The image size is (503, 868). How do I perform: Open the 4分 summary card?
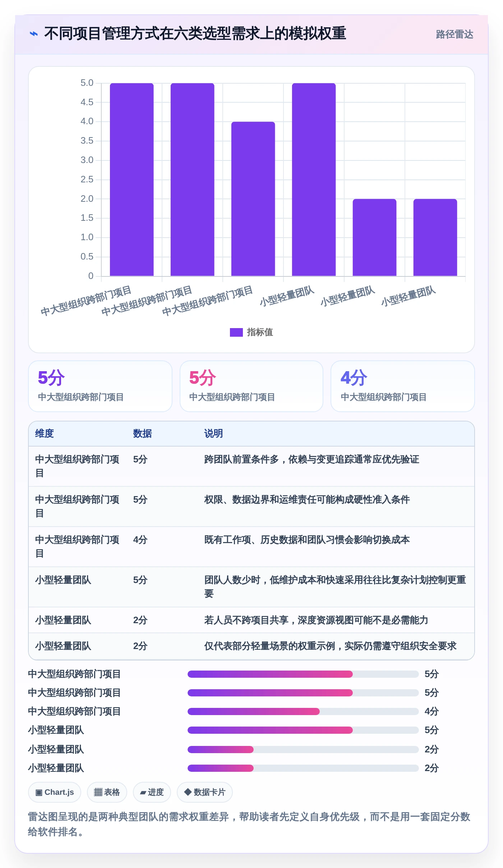tap(402, 386)
